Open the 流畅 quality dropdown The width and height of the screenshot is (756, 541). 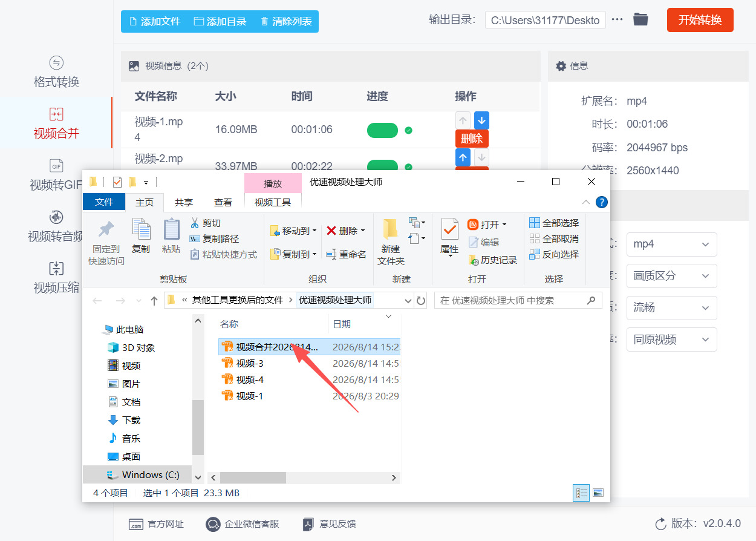click(x=671, y=307)
